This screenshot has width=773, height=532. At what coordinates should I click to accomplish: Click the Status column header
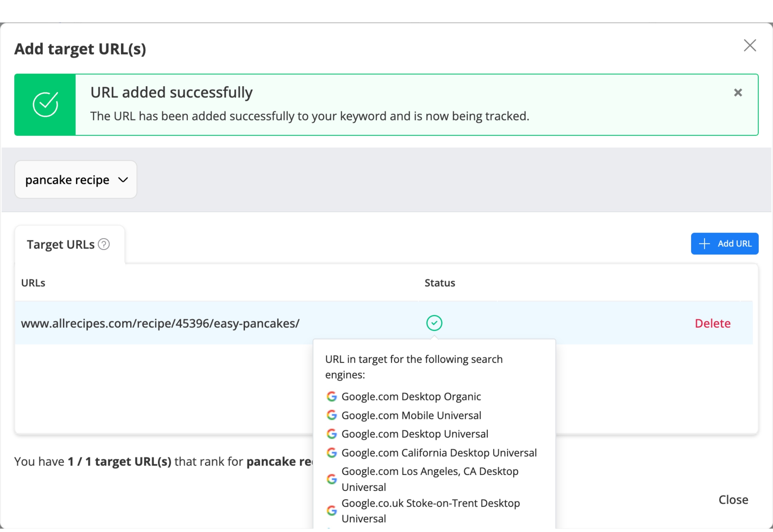coord(440,283)
